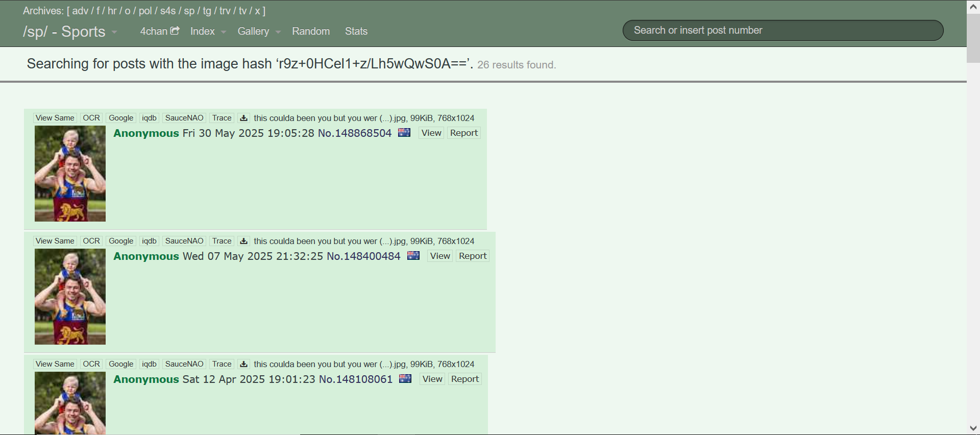The height and width of the screenshot is (435, 980).
Task: Download image in post No.148108061
Action: [244, 364]
